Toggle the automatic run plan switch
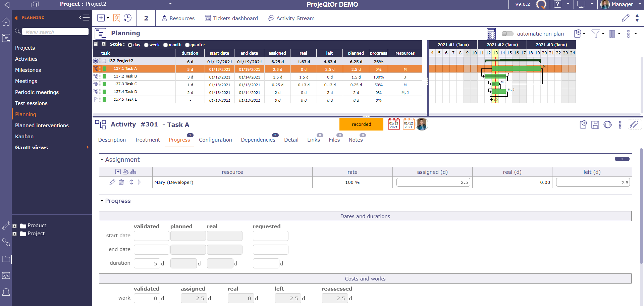This screenshot has height=306, width=644. click(507, 34)
